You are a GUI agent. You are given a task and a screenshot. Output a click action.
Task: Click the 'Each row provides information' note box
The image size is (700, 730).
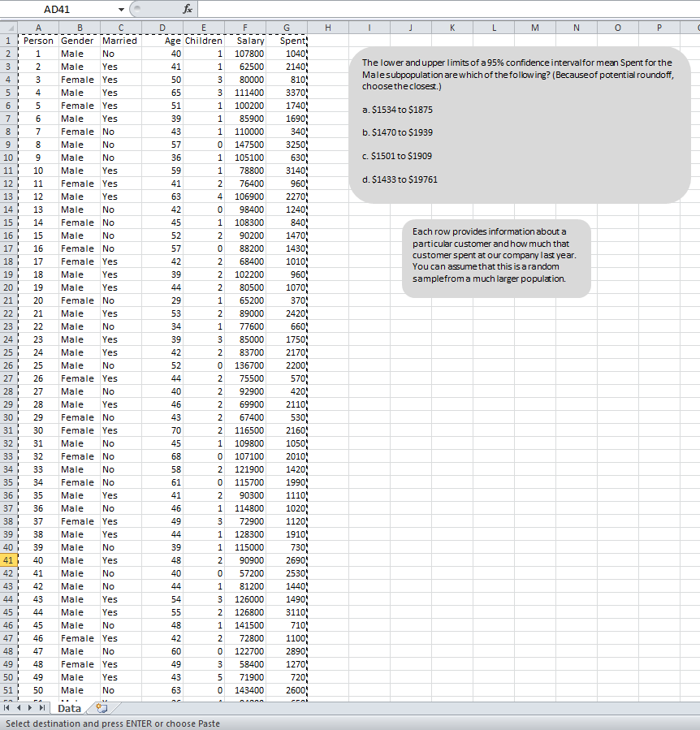(x=496, y=258)
